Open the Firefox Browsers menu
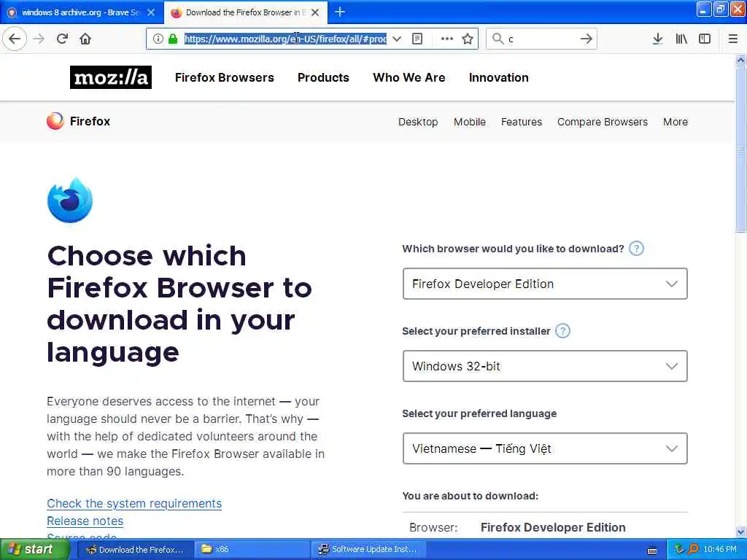 click(225, 77)
